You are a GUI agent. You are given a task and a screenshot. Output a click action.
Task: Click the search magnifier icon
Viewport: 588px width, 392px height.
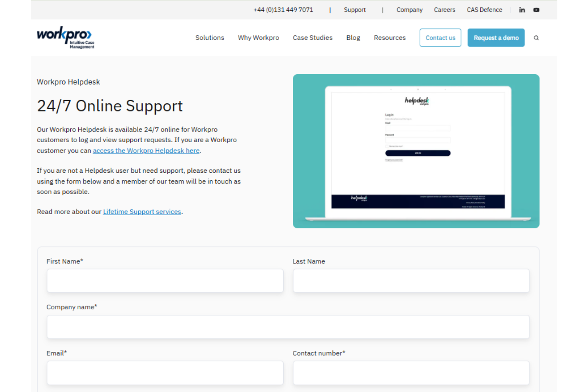pos(536,38)
